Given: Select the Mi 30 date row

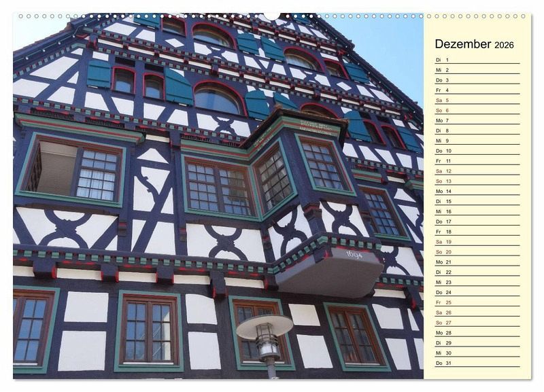Looking at the screenshot, I should 477,353.
